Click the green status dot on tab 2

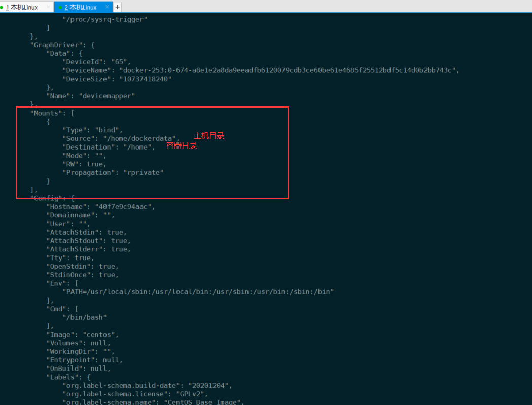pos(60,7)
